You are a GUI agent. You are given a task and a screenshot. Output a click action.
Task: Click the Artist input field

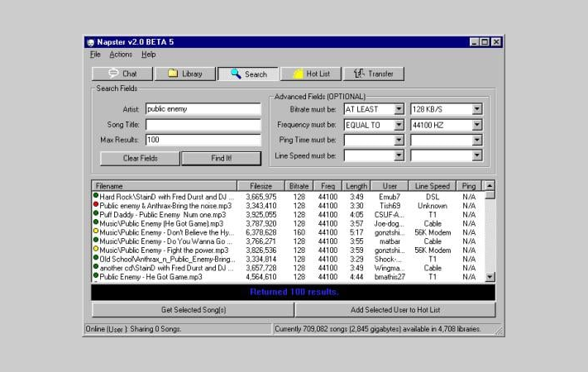(203, 109)
